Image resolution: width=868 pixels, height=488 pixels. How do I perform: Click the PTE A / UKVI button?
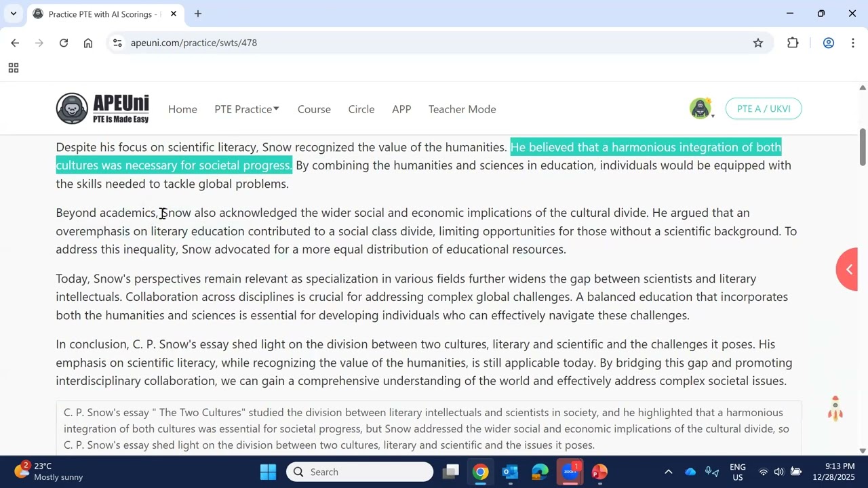764,108
